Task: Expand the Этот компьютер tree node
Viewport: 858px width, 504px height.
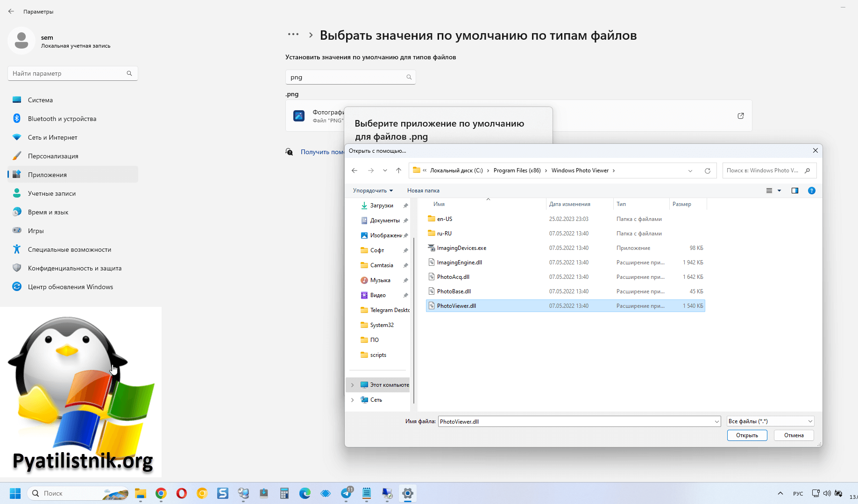Action: pyautogui.click(x=353, y=385)
